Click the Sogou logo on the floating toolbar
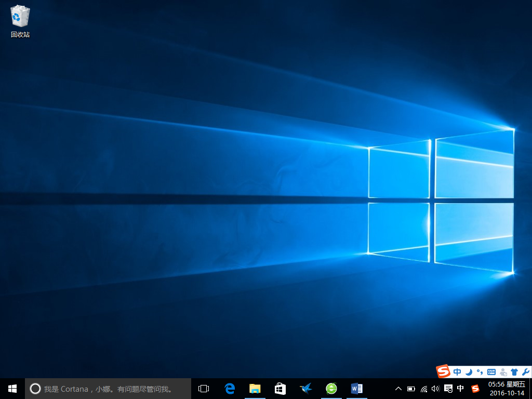The image size is (532, 399). (x=443, y=371)
